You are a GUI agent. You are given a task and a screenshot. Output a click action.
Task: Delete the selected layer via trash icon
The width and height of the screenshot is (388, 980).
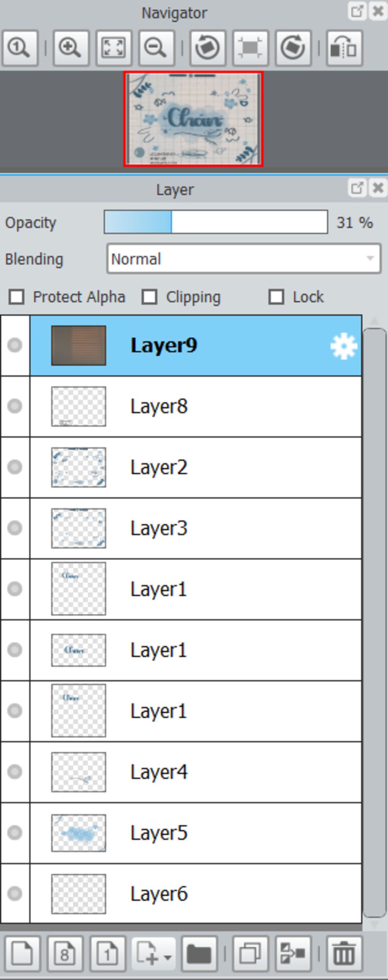tap(344, 955)
